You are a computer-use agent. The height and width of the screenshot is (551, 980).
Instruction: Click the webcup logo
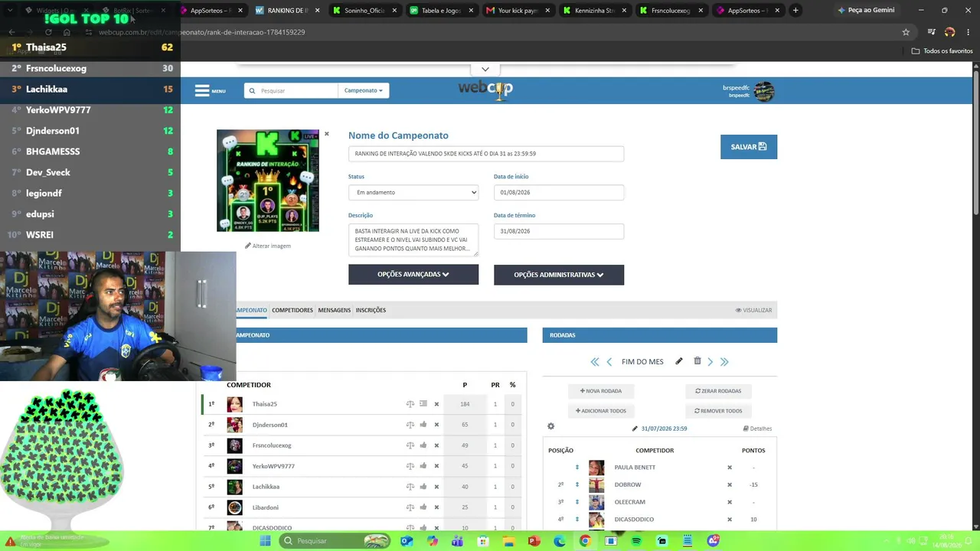485,90
